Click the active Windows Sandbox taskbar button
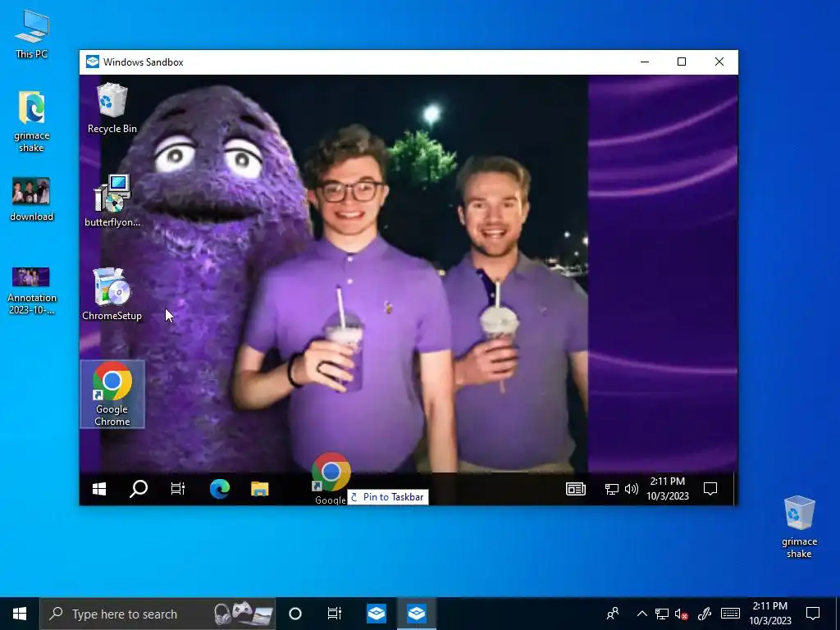 (416, 614)
